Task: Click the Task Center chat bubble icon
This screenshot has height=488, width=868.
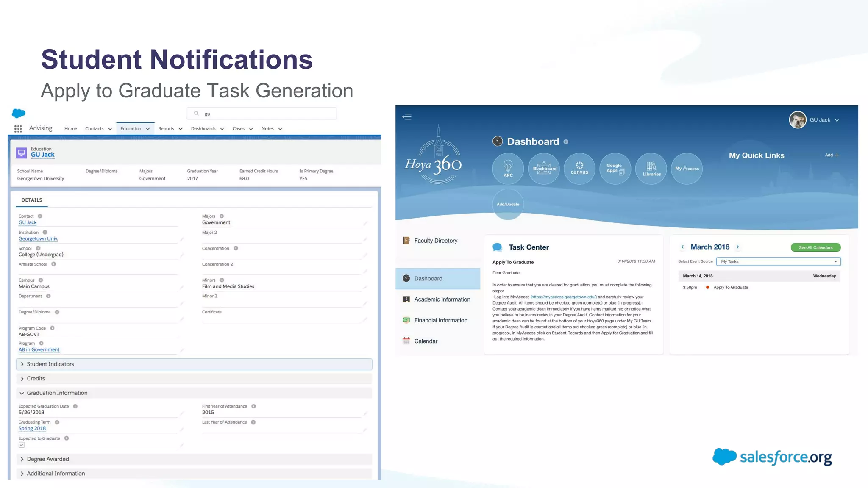Action: tap(498, 247)
